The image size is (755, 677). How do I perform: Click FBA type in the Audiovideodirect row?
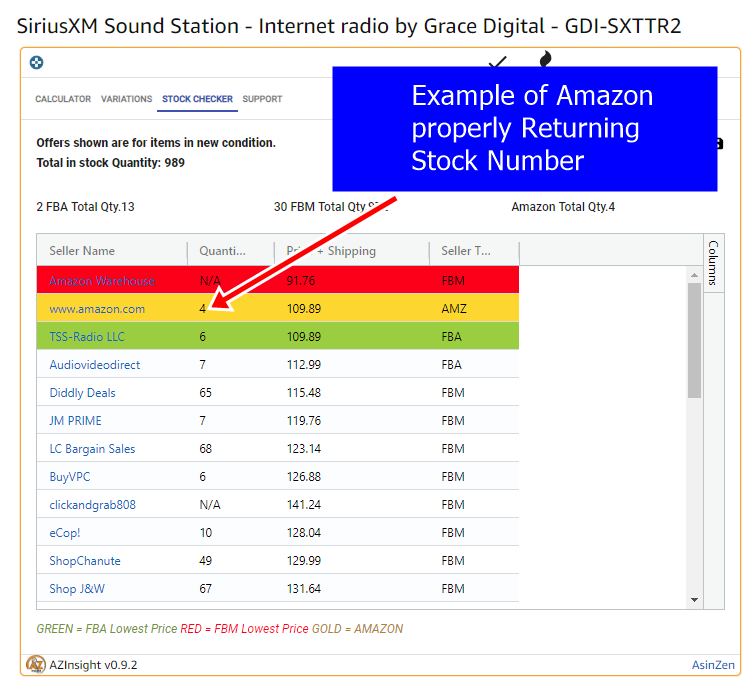coord(452,365)
